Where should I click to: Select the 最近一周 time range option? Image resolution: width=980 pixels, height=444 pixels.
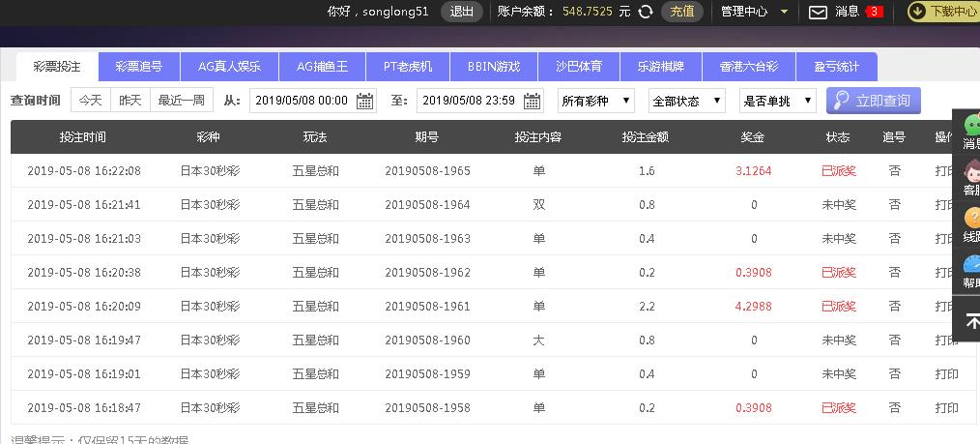[181, 101]
